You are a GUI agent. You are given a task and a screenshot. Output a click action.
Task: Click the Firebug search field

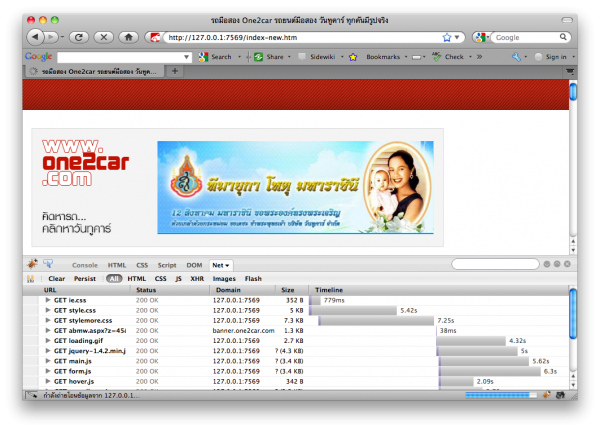(495, 264)
